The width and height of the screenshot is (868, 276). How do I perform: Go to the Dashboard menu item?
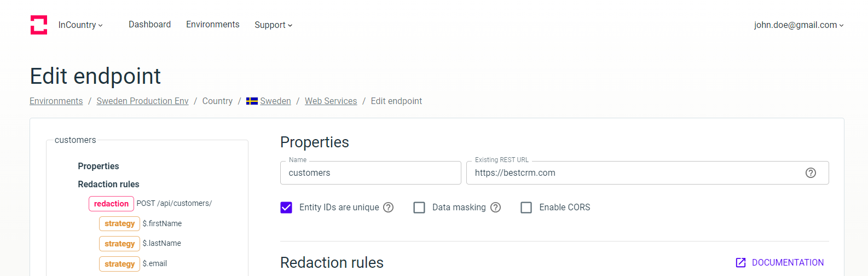(149, 25)
